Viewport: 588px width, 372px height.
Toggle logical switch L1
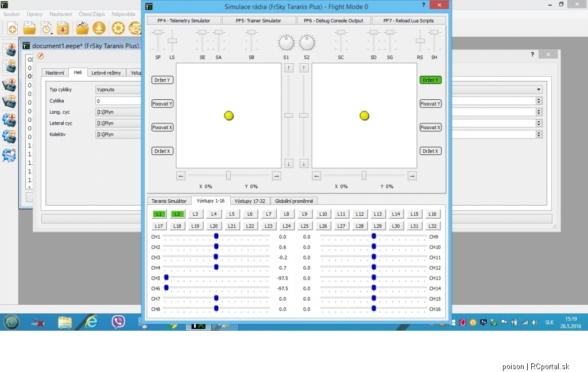[x=159, y=214]
